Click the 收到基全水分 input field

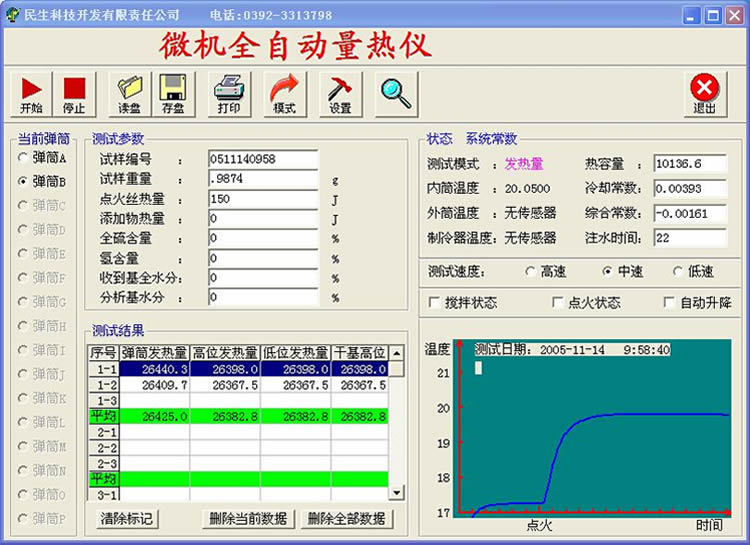point(263,278)
